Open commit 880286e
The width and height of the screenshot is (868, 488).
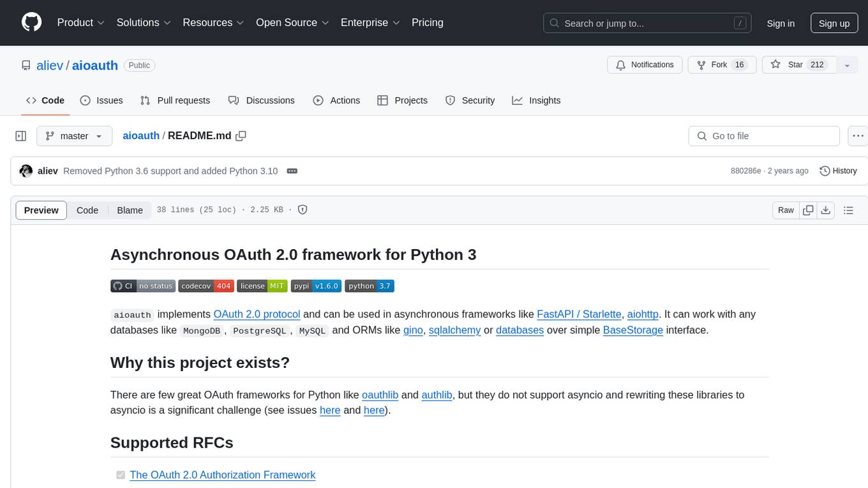click(746, 171)
